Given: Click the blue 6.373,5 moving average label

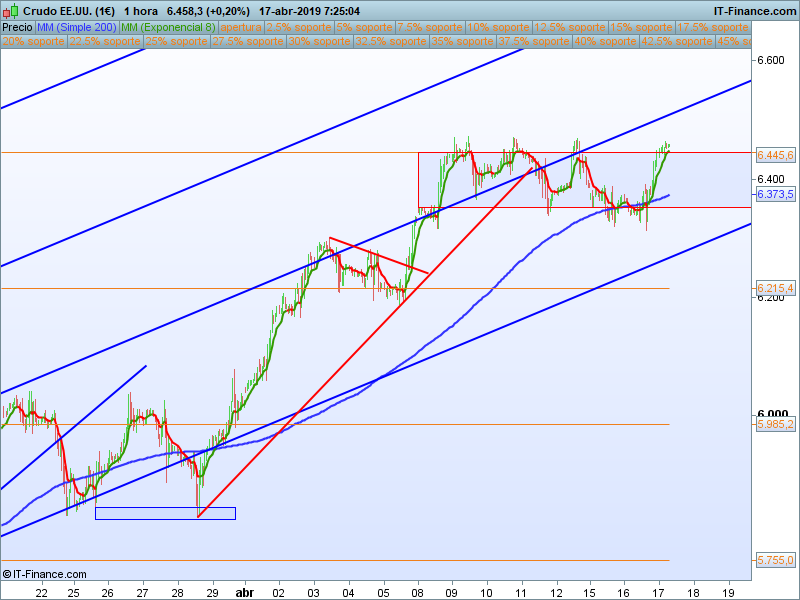Looking at the screenshot, I should pyautogui.click(x=776, y=194).
